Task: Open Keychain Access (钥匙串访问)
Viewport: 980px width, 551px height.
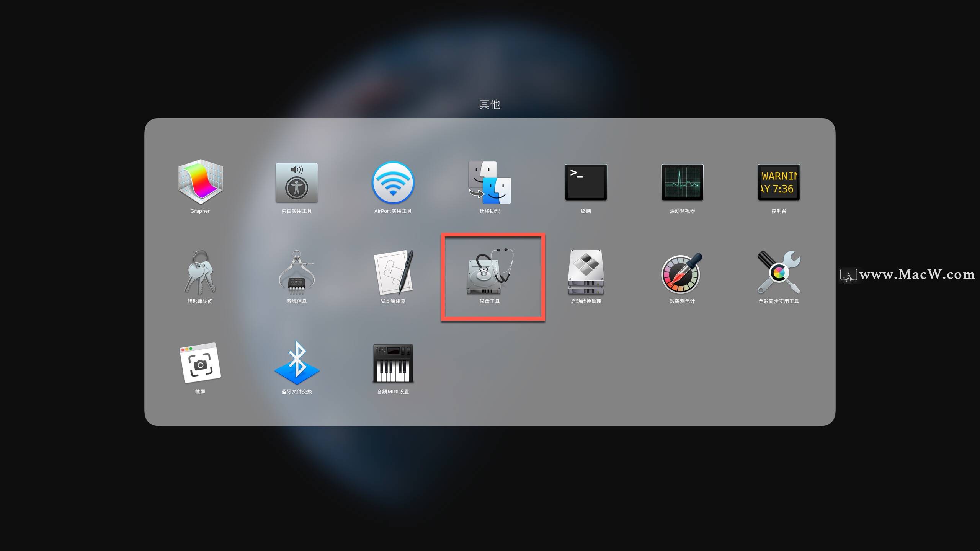Action: coord(200,272)
